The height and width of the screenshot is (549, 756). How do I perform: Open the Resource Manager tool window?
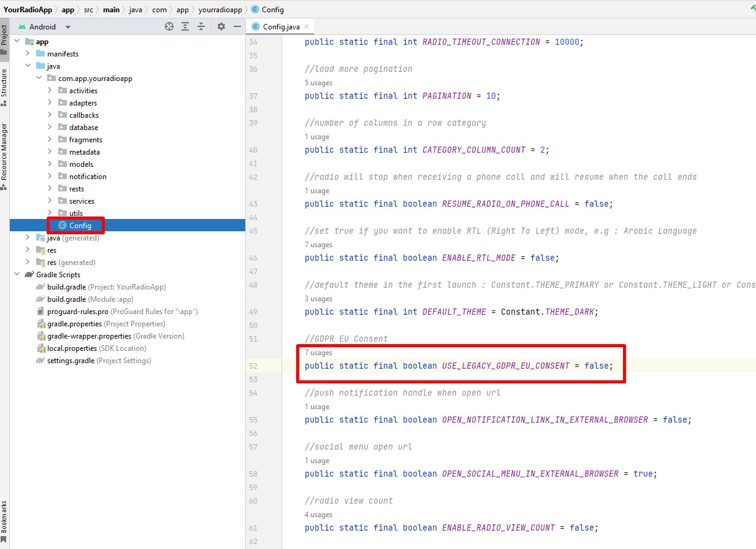4,156
